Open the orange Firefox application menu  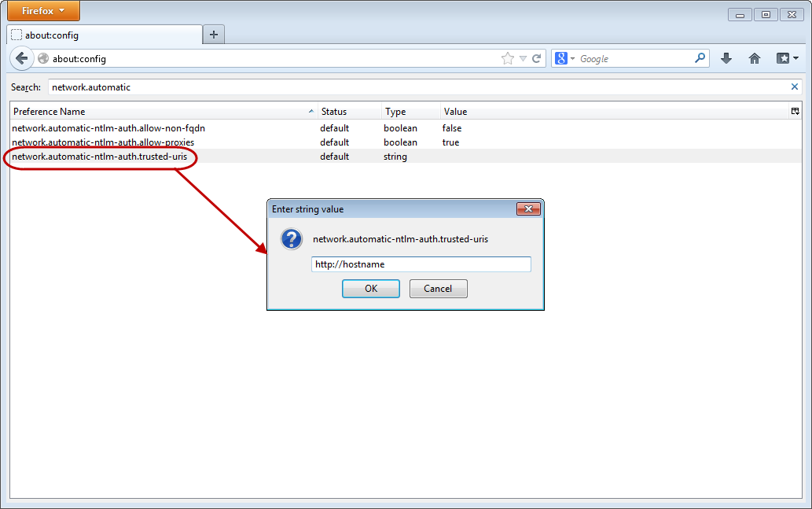pos(42,10)
